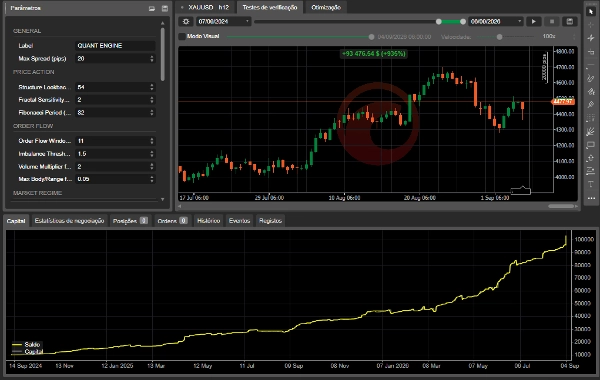The width and height of the screenshot is (600, 380).
Task: Activate the crosshair tool
Action: click(x=591, y=25)
